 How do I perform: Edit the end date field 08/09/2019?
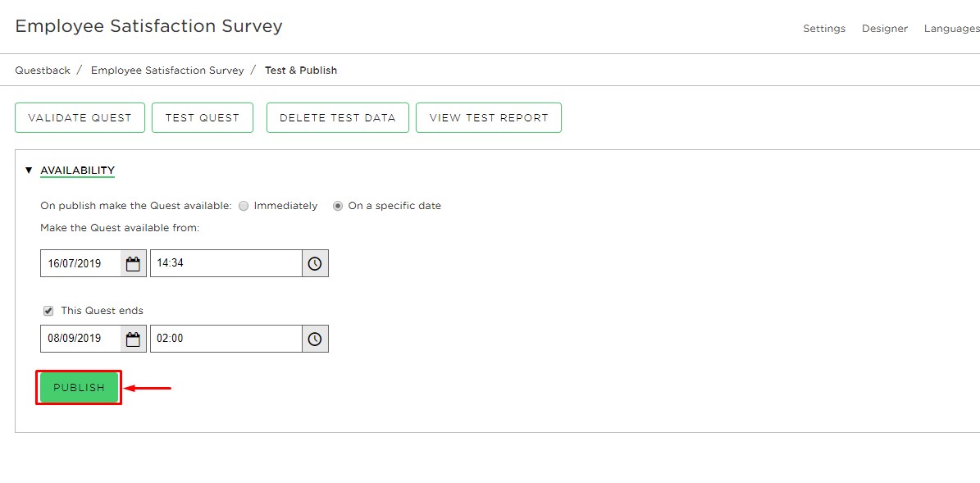click(80, 339)
